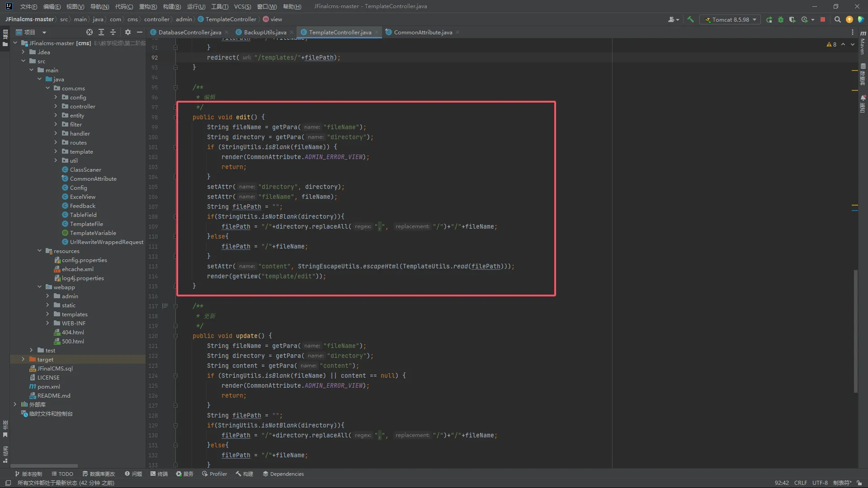The width and height of the screenshot is (868, 488).
Task: Click the Debug bug icon
Action: pyautogui.click(x=781, y=19)
